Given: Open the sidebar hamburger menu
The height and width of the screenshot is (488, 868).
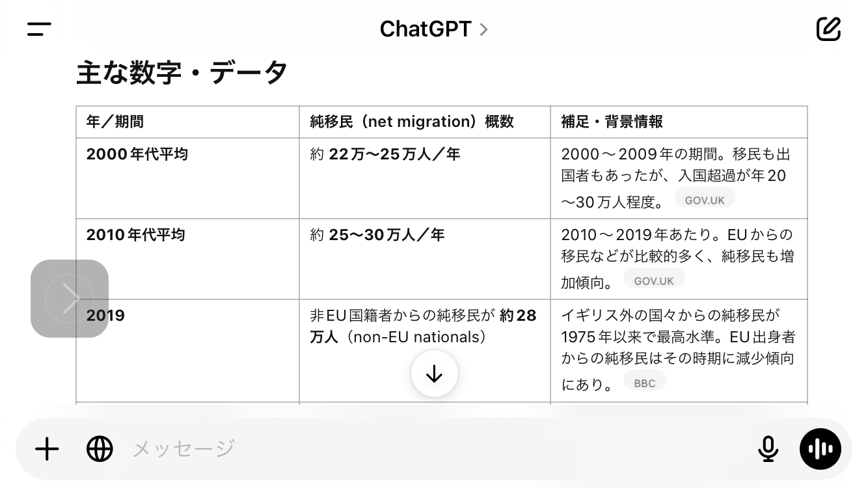Looking at the screenshot, I should [39, 29].
